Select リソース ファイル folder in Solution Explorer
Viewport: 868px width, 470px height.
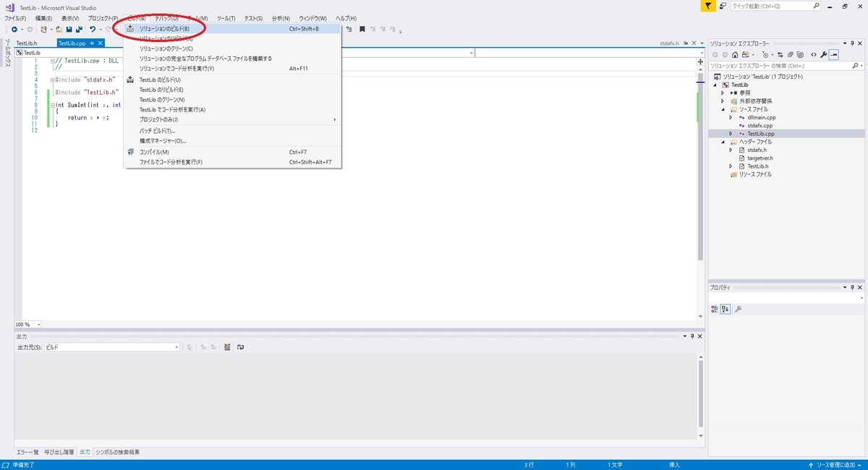pos(754,174)
